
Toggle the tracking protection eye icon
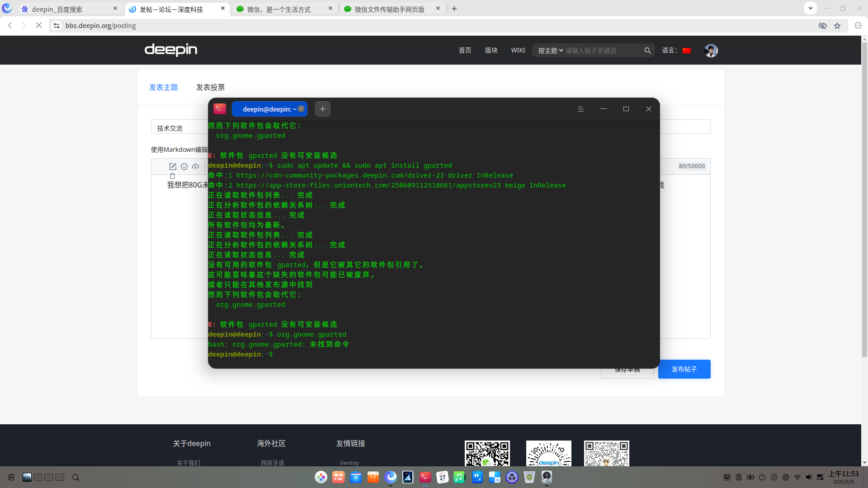[823, 26]
